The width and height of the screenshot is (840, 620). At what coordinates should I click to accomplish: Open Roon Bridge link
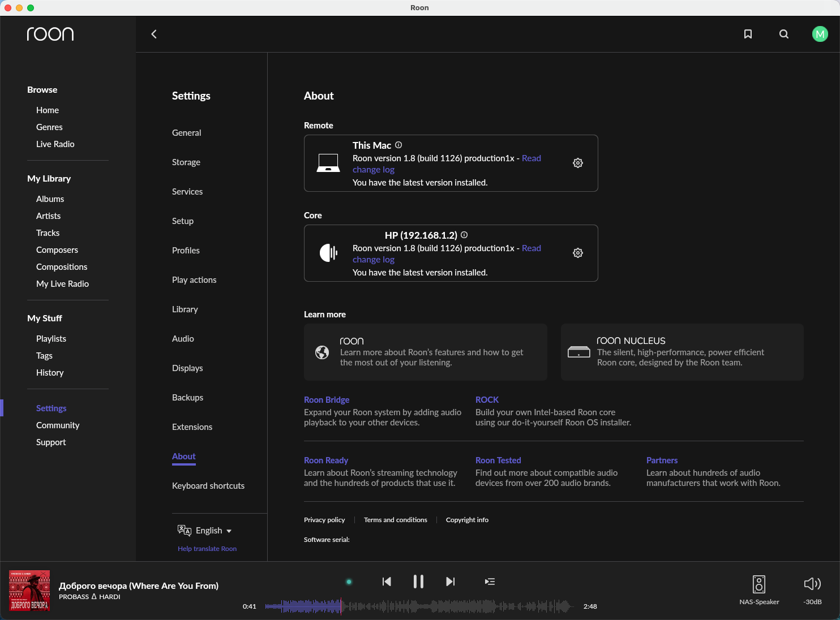point(327,400)
